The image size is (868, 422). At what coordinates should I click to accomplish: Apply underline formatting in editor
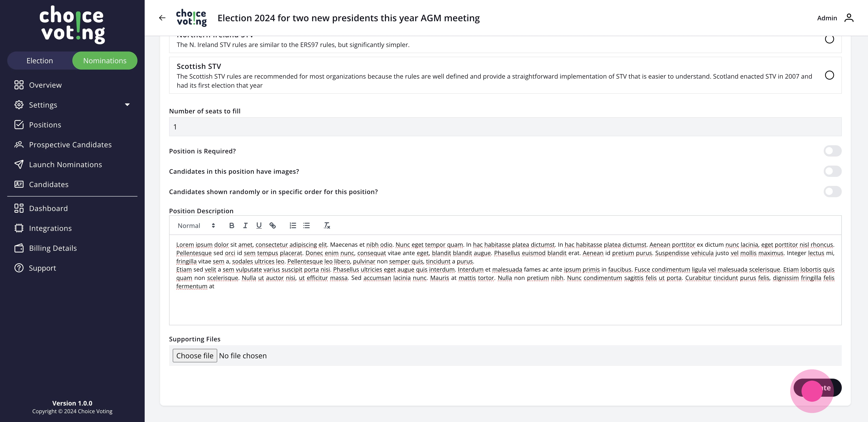click(x=259, y=226)
